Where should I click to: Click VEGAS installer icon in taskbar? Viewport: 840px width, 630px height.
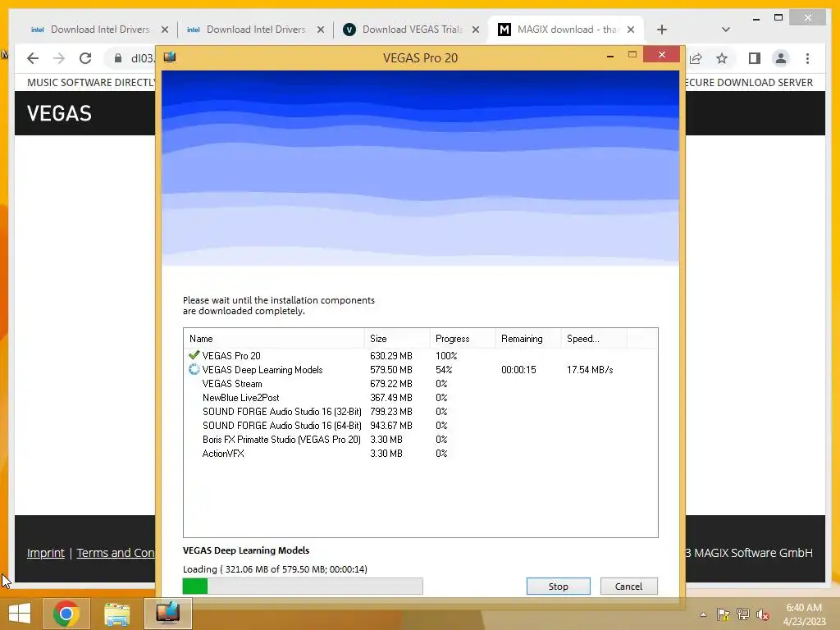(167, 613)
